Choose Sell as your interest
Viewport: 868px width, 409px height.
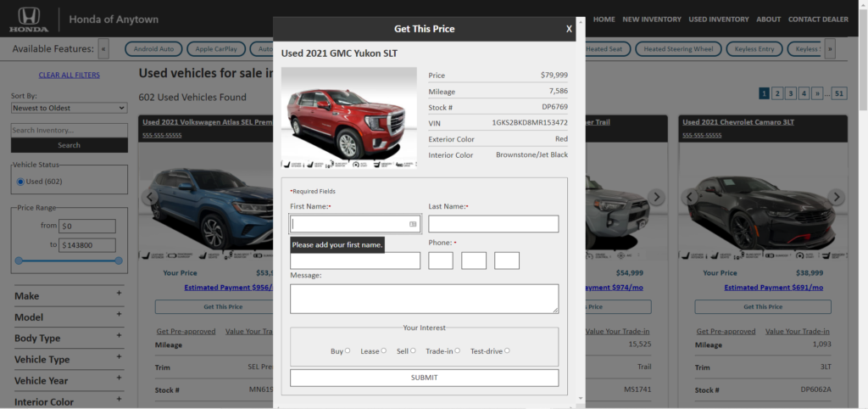pos(413,350)
